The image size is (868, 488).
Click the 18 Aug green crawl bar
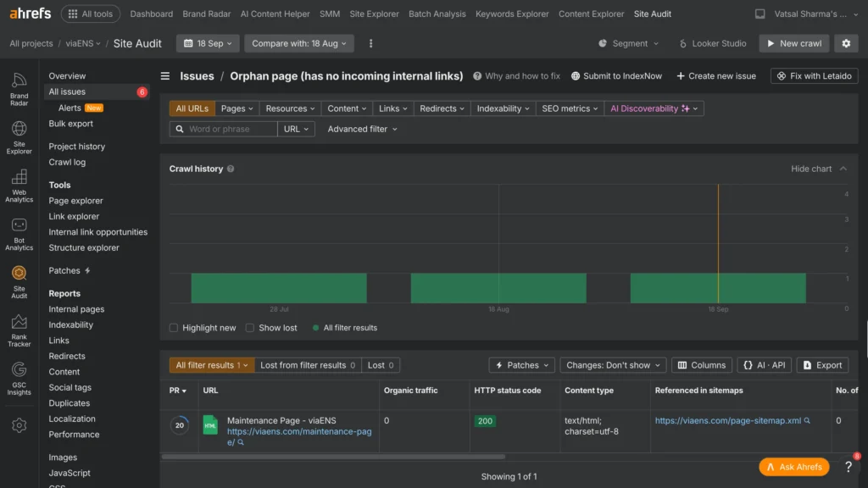pyautogui.click(x=498, y=288)
